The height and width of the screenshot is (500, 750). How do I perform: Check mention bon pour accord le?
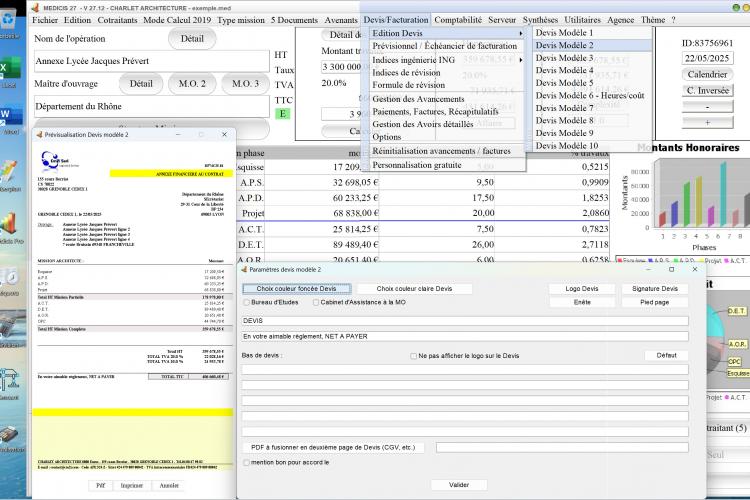click(x=247, y=463)
